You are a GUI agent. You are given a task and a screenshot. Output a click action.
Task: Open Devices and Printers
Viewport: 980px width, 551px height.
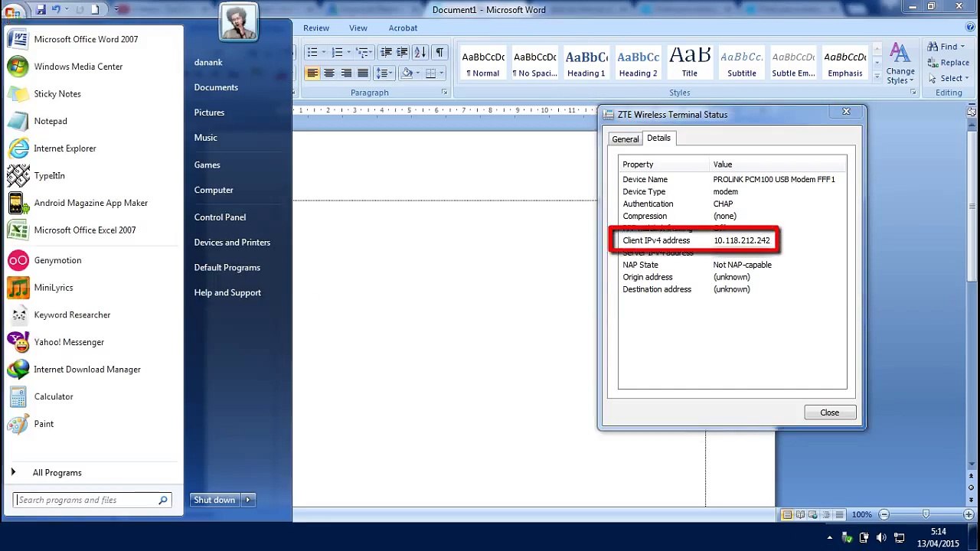232,243
